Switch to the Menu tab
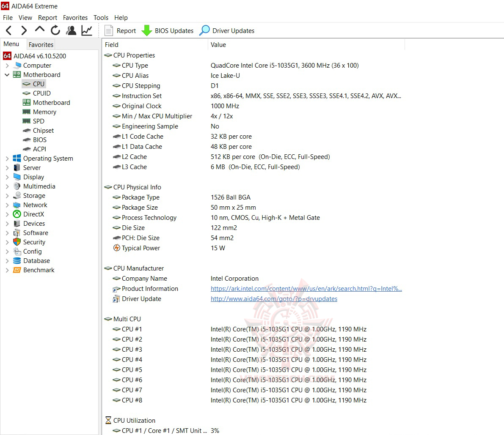The width and height of the screenshot is (504, 435). (x=11, y=44)
